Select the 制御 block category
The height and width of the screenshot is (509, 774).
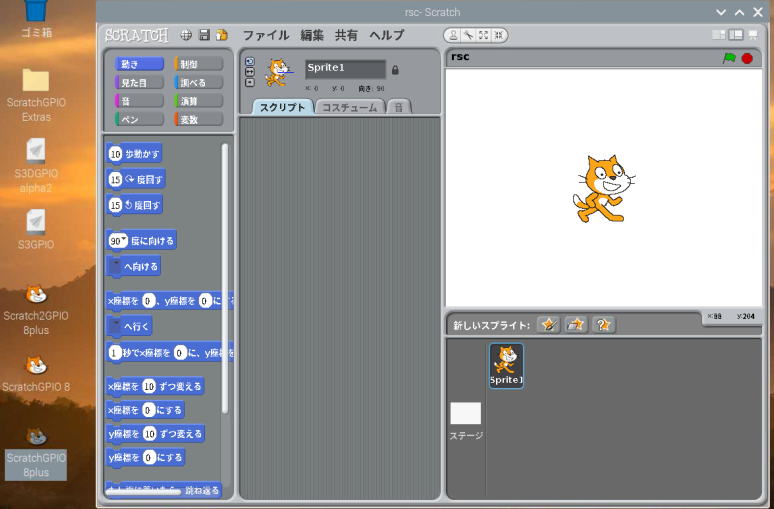point(198,64)
